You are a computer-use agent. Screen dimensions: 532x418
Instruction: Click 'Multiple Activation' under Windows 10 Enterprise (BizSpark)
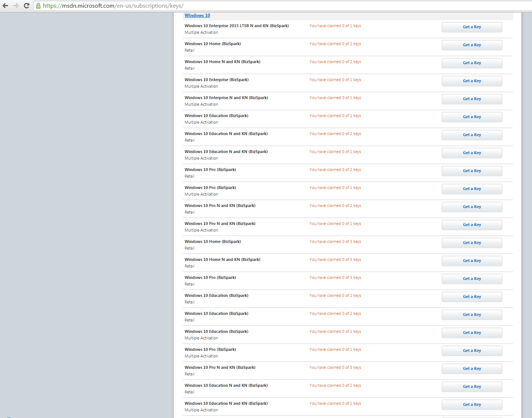(x=201, y=86)
